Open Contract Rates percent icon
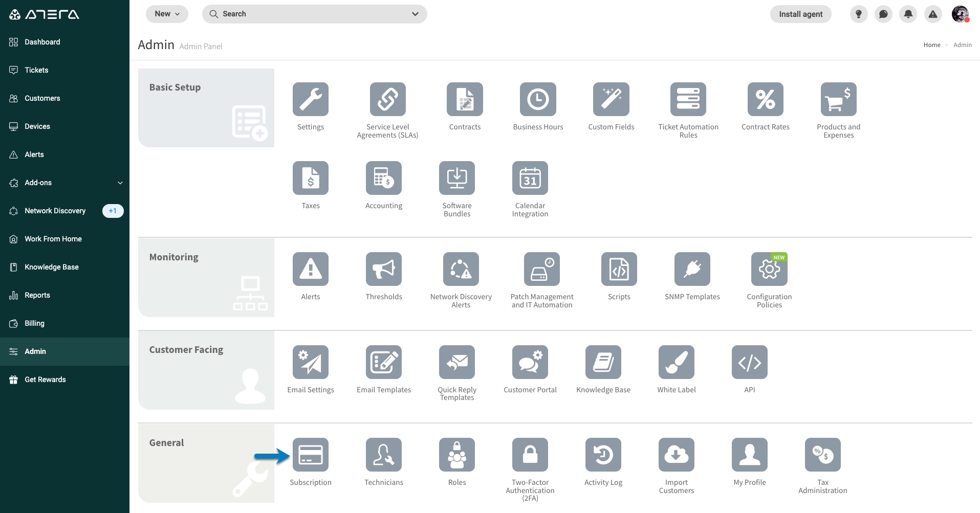This screenshot has height=513, width=980. (766, 99)
